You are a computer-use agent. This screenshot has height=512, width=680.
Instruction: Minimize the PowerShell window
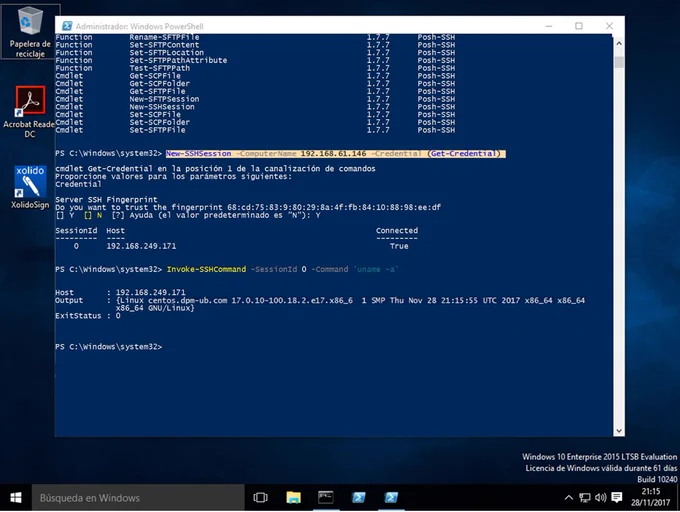(549, 26)
